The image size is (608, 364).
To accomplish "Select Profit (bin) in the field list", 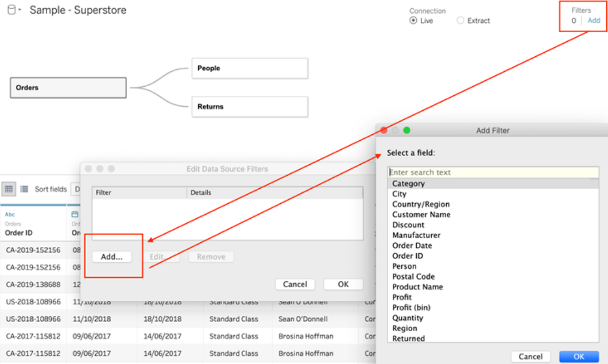I will click(493, 308).
